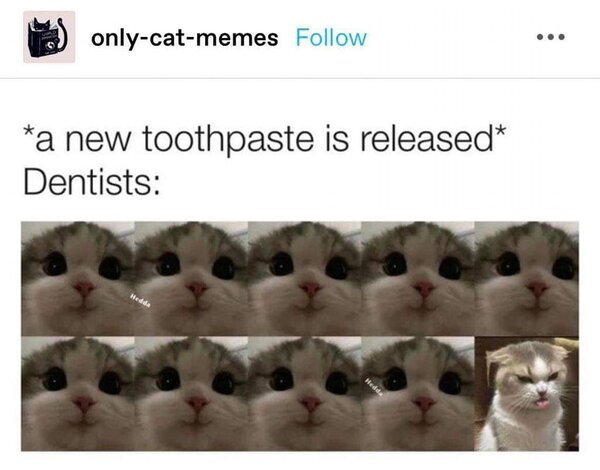Click the last cat face in top row

click(527, 279)
